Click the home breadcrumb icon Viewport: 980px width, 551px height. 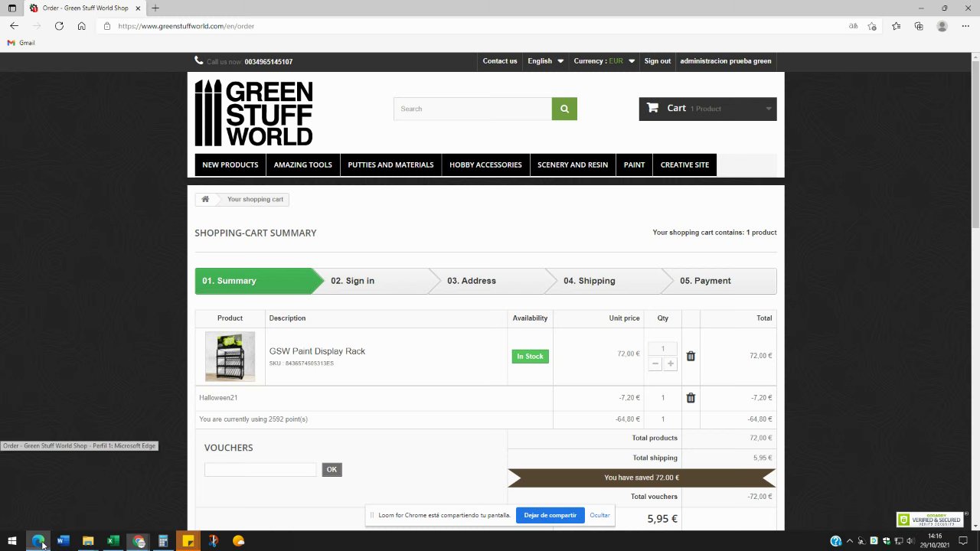[205, 199]
